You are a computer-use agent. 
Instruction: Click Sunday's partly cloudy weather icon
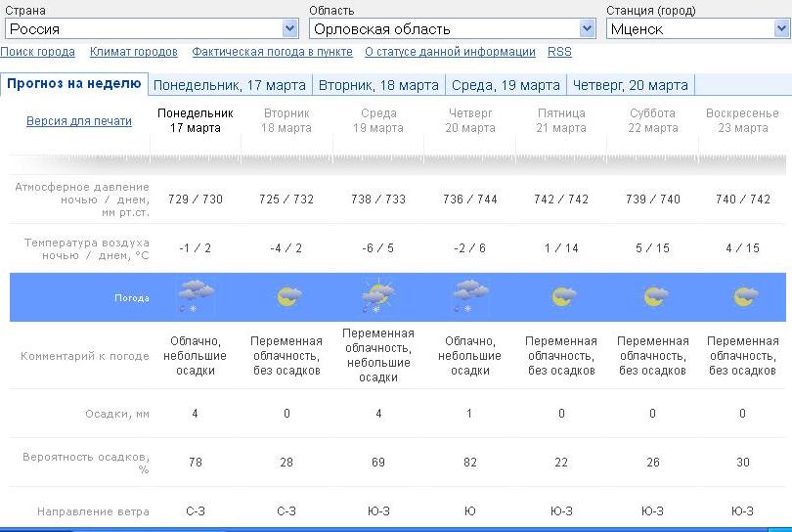coord(744,297)
